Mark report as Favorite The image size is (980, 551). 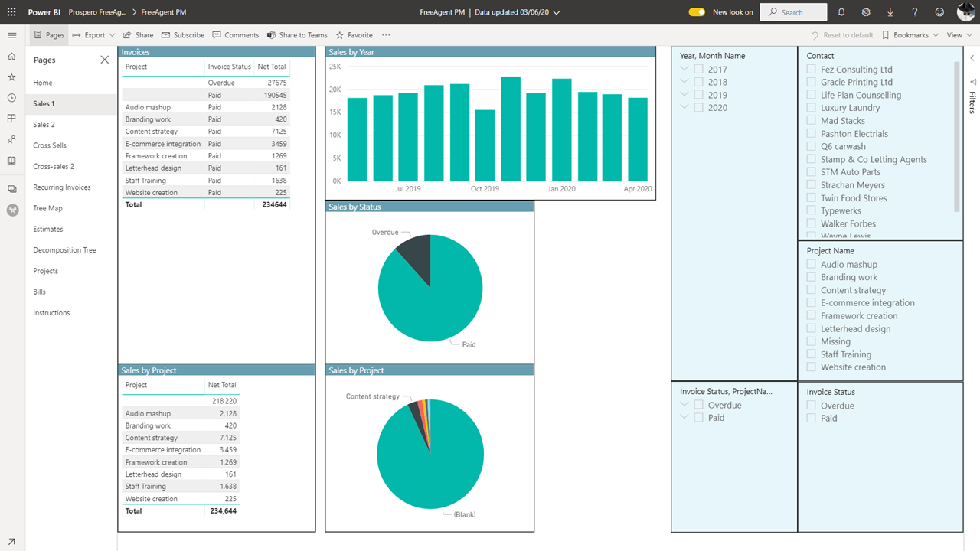coord(354,35)
